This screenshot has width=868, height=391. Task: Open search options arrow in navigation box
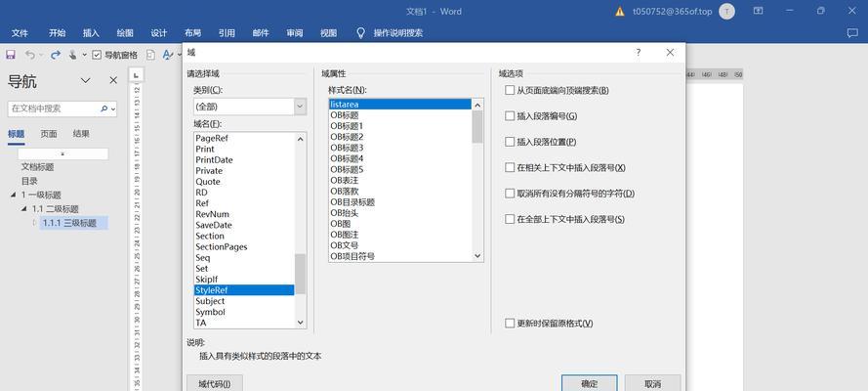[x=113, y=109]
